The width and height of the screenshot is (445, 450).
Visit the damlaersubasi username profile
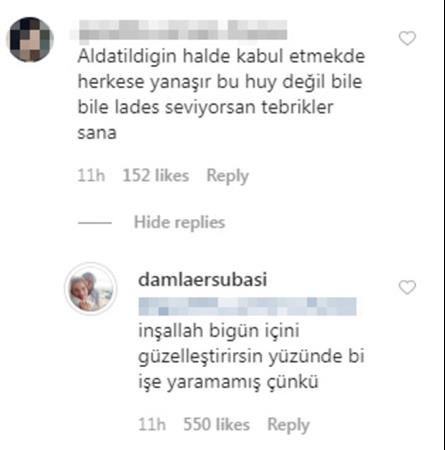203,279
